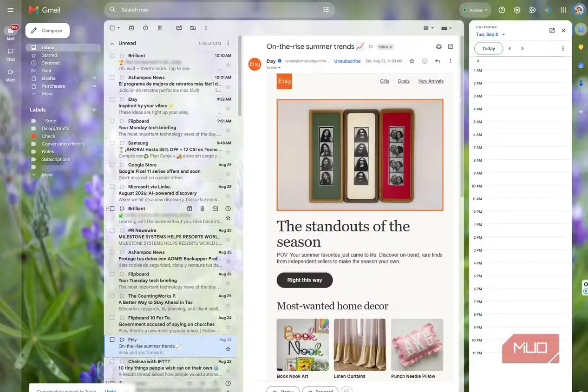Viewport: 588px width, 392px height.
Task: Open the Support help icon
Action: [502, 10]
